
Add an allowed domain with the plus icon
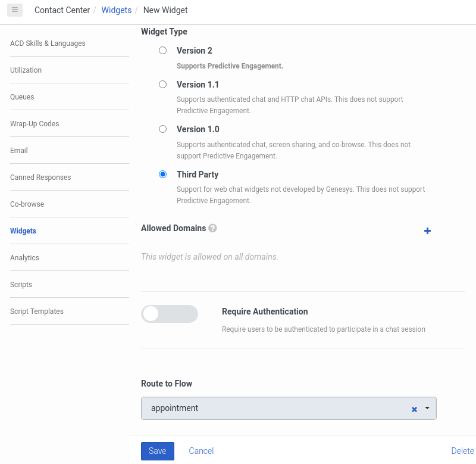[427, 231]
